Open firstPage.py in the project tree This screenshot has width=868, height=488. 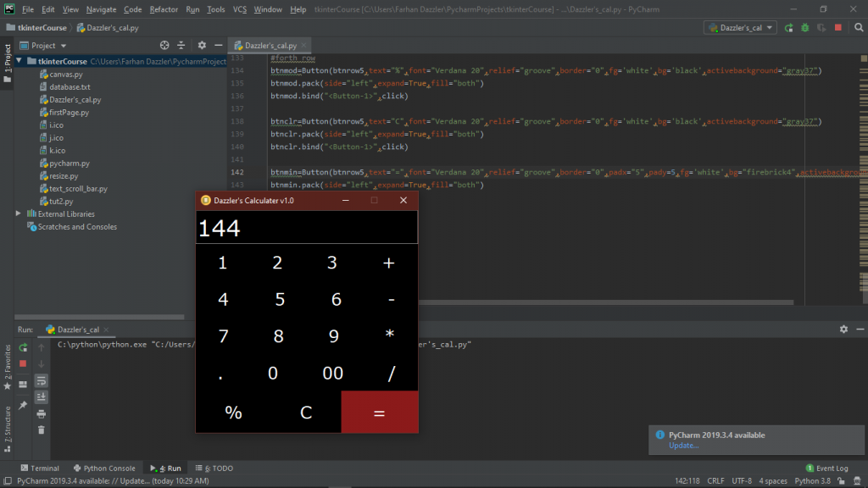[x=69, y=112]
